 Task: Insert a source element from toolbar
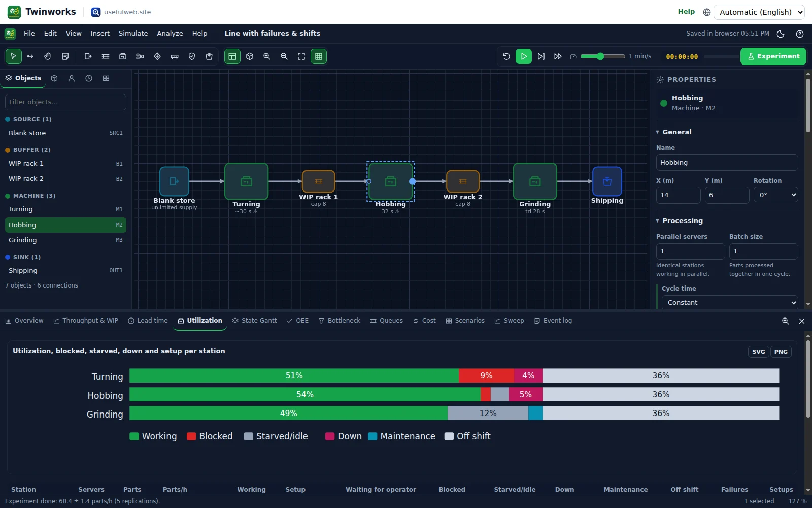(x=88, y=56)
